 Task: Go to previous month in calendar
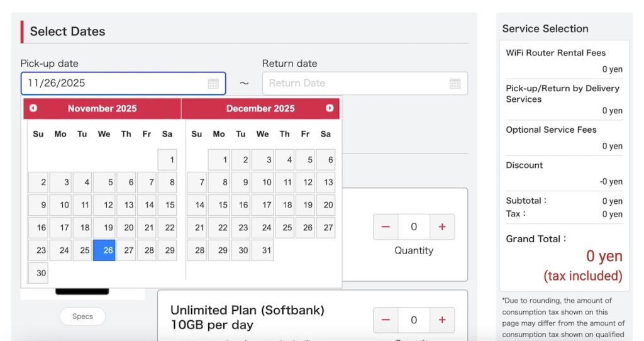tap(33, 108)
